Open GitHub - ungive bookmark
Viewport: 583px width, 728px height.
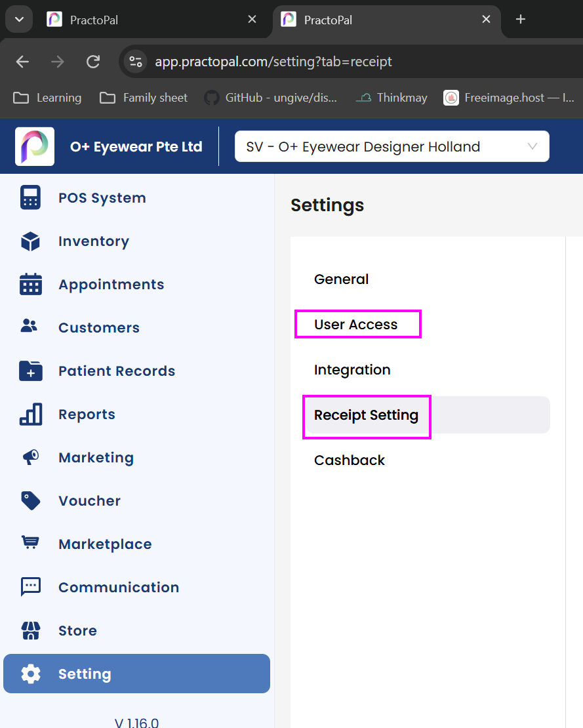[x=271, y=98]
